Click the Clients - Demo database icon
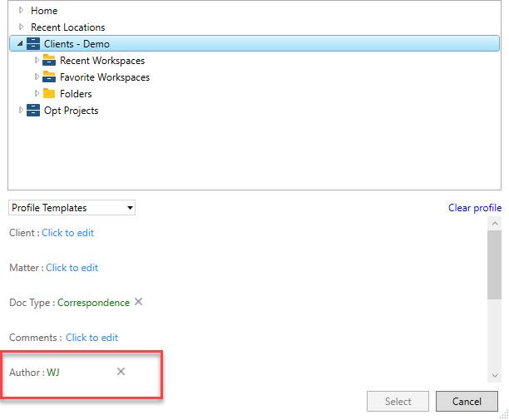The image size is (509, 420). tap(33, 43)
